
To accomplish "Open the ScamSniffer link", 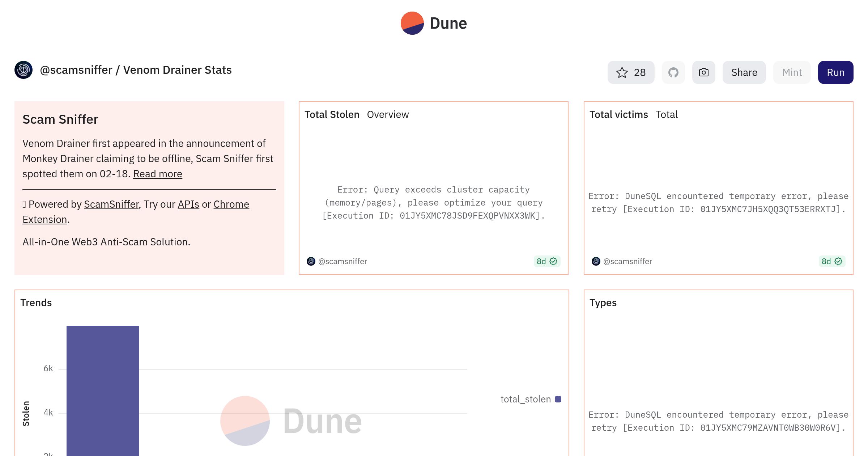I will click(111, 204).
